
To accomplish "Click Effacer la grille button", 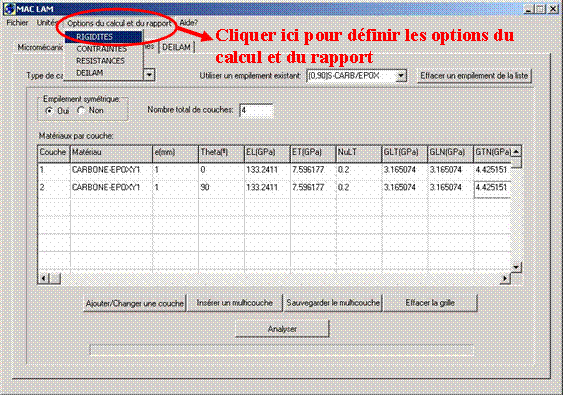I will tap(430, 303).
